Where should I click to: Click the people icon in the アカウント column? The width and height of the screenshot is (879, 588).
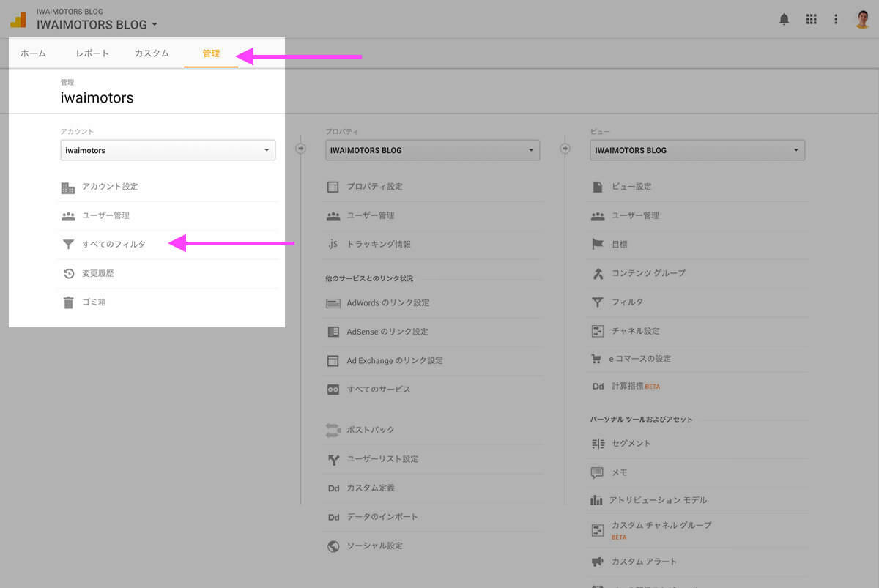tap(68, 216)
